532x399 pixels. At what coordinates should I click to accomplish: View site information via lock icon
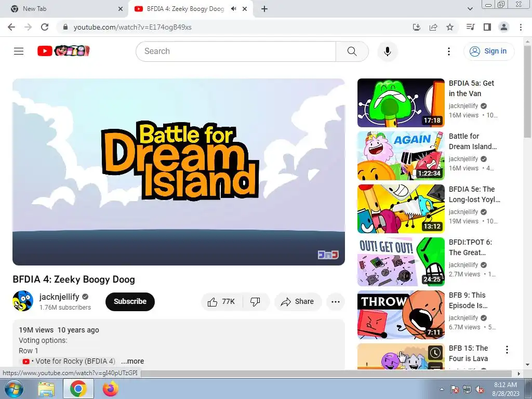click(x=65, y=27)
